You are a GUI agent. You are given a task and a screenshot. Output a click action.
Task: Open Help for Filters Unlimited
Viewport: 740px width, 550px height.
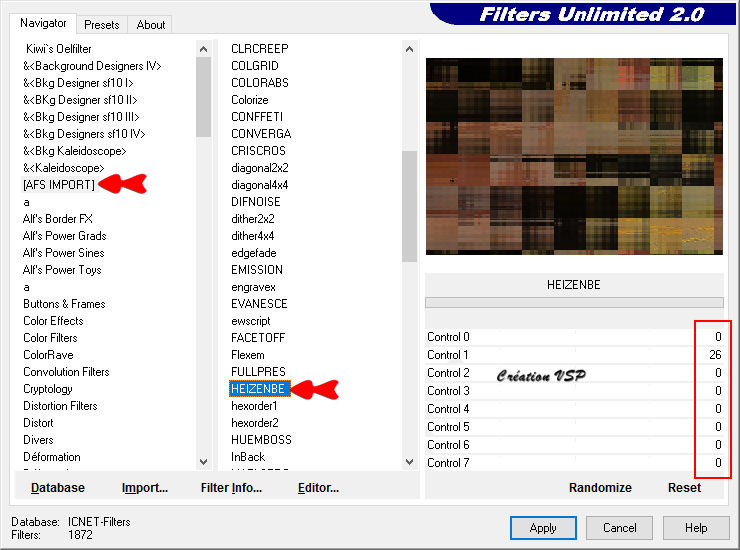696,527
